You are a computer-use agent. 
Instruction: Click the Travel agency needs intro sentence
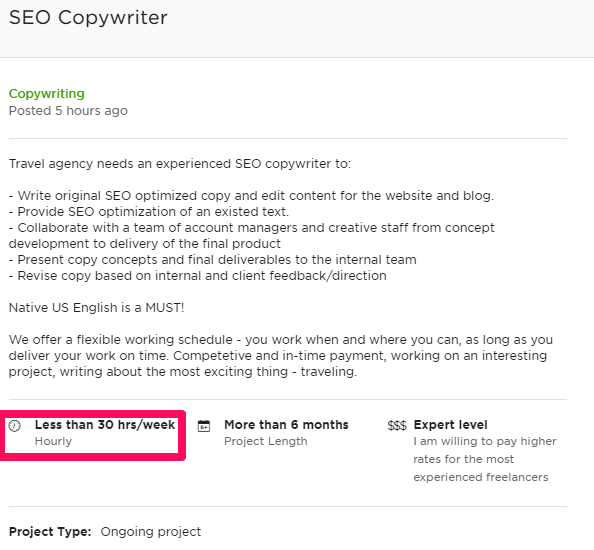point(180,164)
